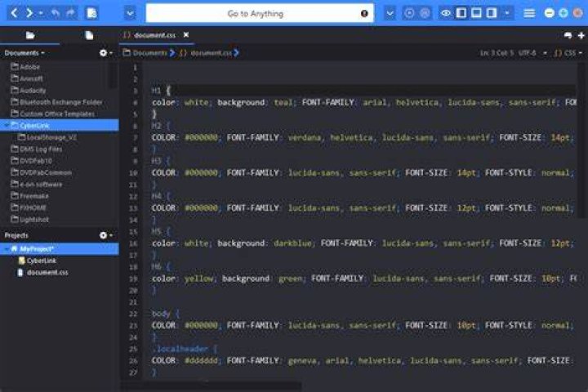The image size is (588, 392).
Task: Select the Audacity folder
Action: (29, 91)
